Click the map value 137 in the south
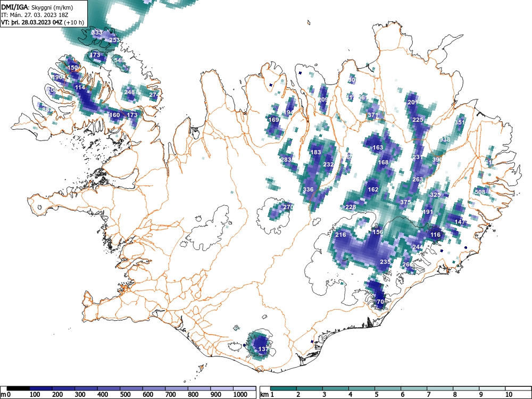Viewport: 532px width, 399px height. pyautogui.click(x=264, y=349)
